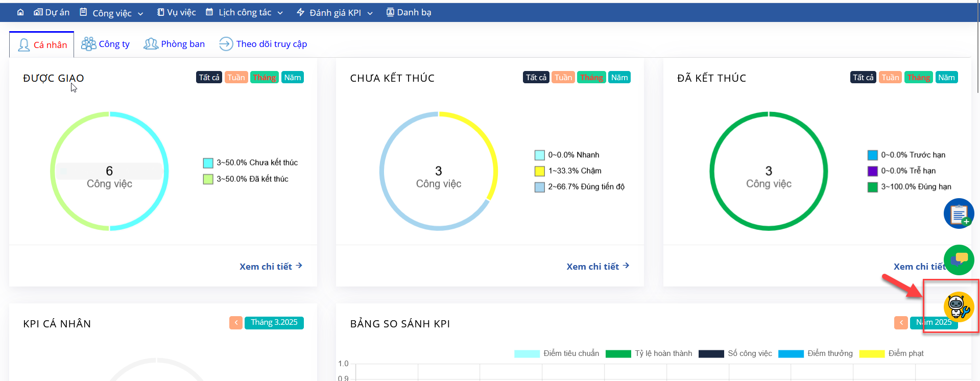
Task: Click the Tháng 3.2025 period button
Action: [274, 323]
